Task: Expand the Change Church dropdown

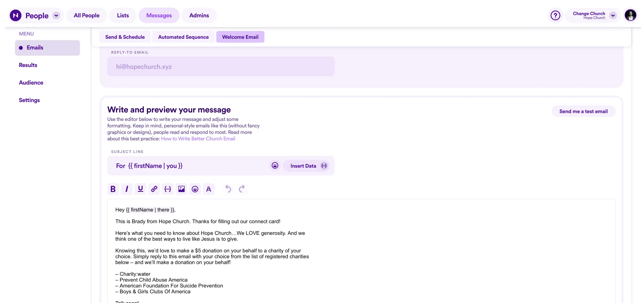Action: pos(613,15)
